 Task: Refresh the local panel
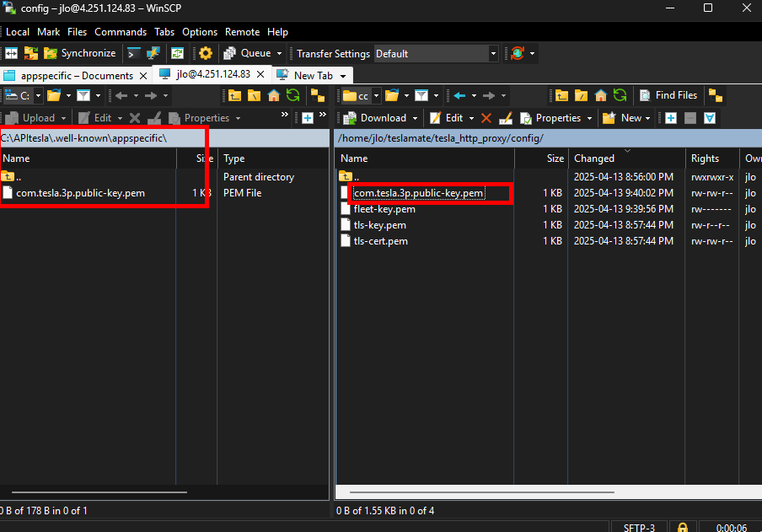point(293,96)
